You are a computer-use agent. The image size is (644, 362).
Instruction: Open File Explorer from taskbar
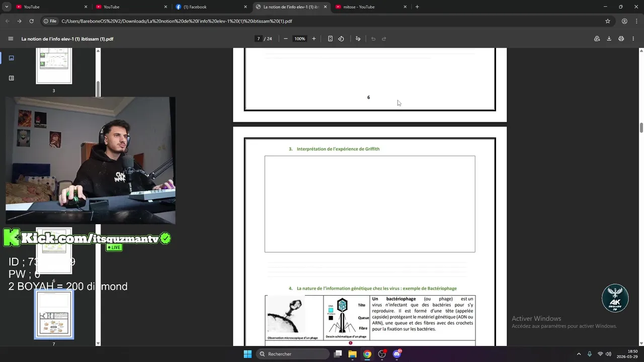pos(353,354)
